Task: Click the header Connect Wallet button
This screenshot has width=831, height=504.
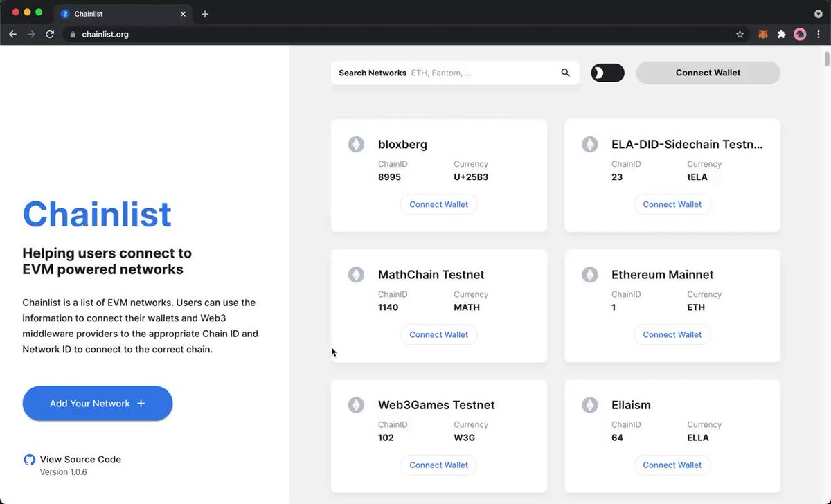Action: pos(708,73)
